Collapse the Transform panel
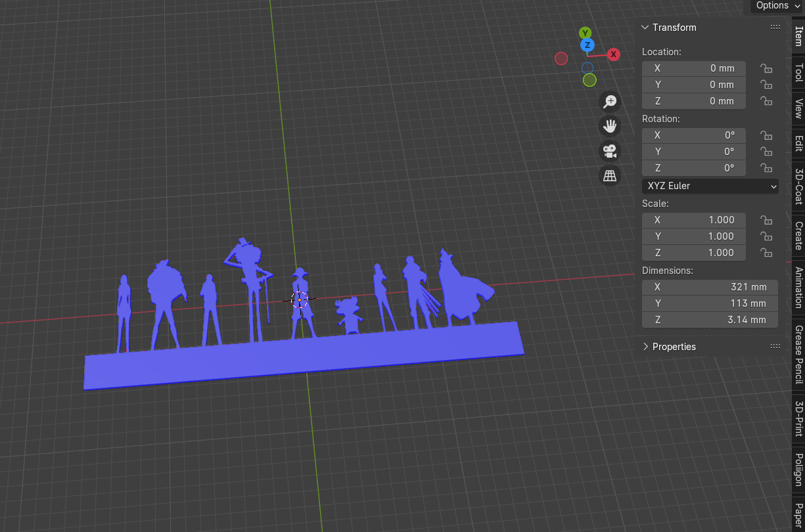The width and height of the screenshot is (805, 532). pyautogui.click(x=645, y=28)
